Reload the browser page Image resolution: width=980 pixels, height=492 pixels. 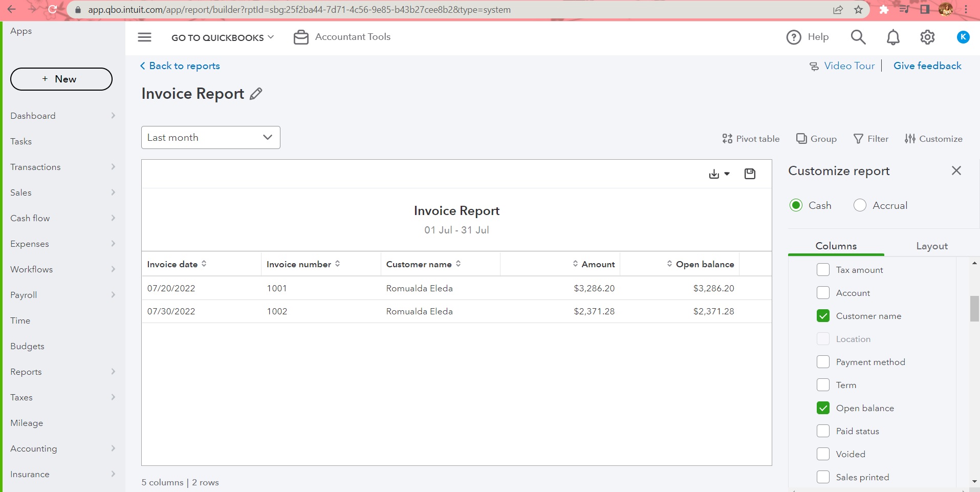52,9
